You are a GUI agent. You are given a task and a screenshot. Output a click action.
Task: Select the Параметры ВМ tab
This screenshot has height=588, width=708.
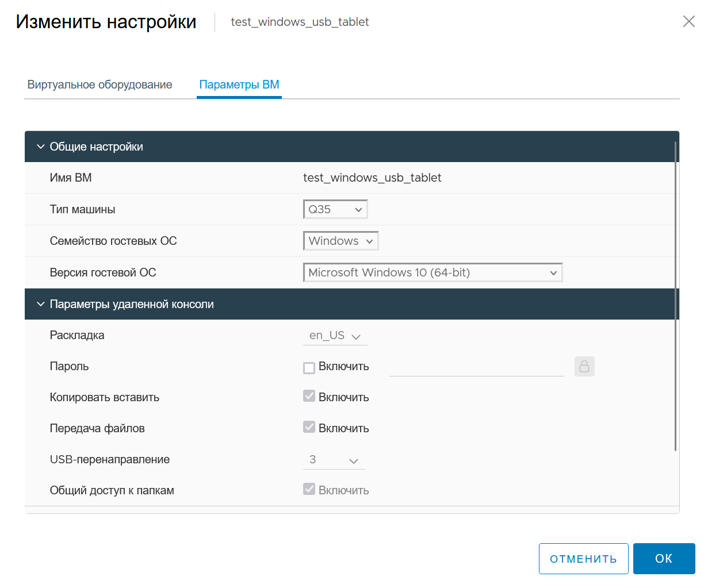tap(239, 85)
